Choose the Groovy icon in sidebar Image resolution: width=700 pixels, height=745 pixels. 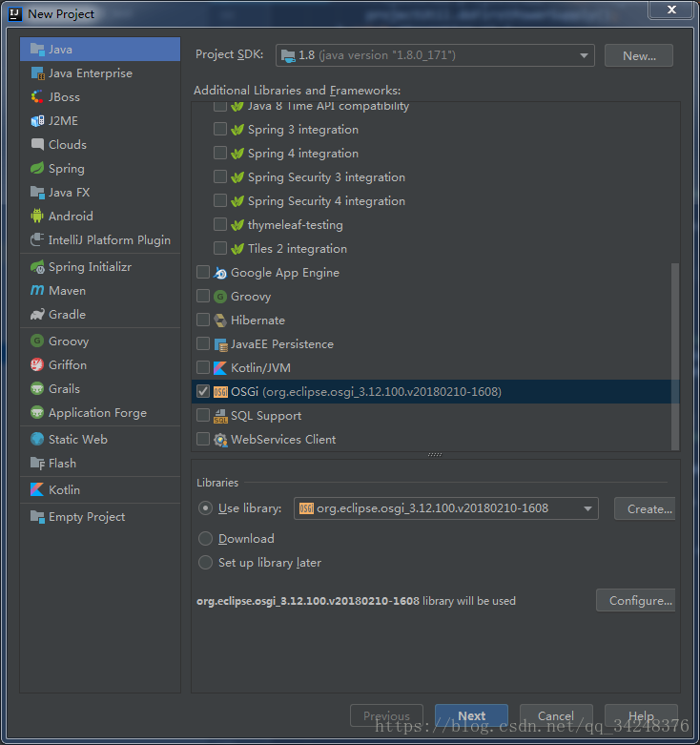coord(37,341)
